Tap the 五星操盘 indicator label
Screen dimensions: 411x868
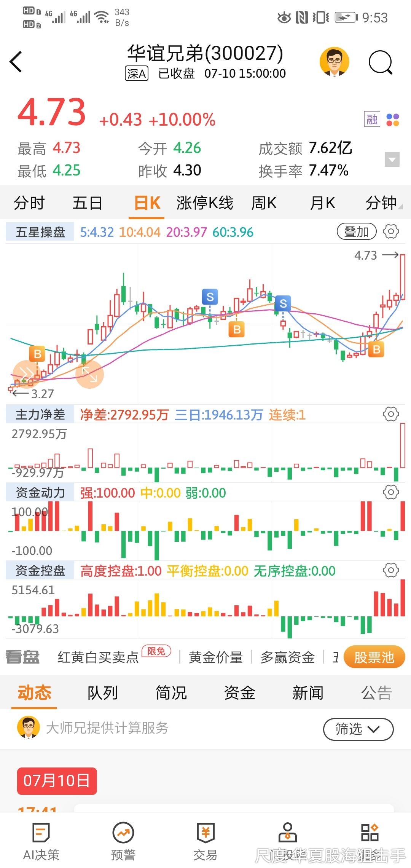coord(40,232)
